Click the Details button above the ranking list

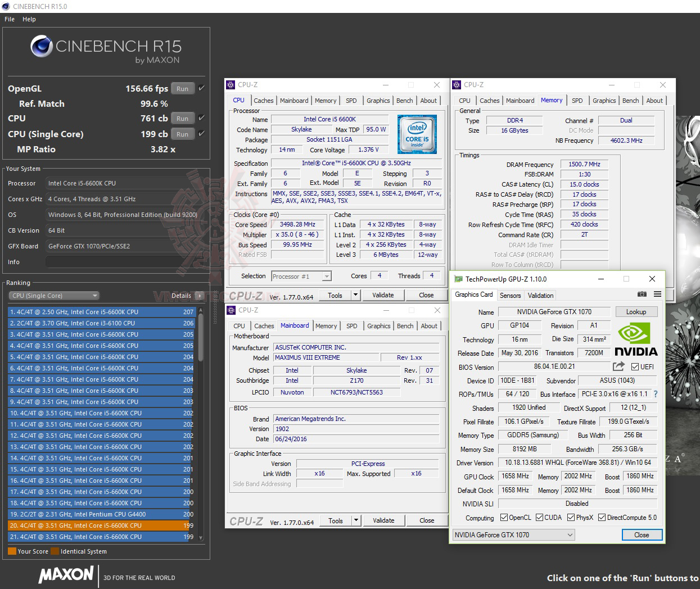point(182,295)
